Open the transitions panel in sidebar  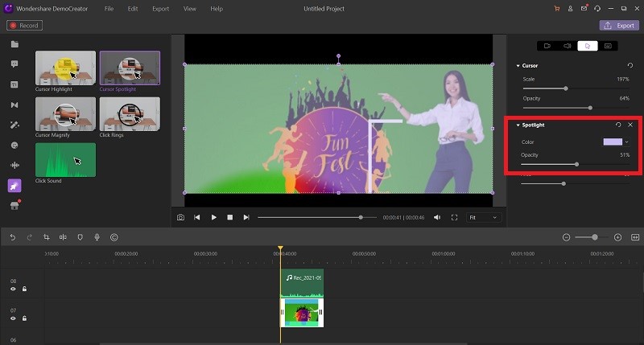click(x=14, y=105)
